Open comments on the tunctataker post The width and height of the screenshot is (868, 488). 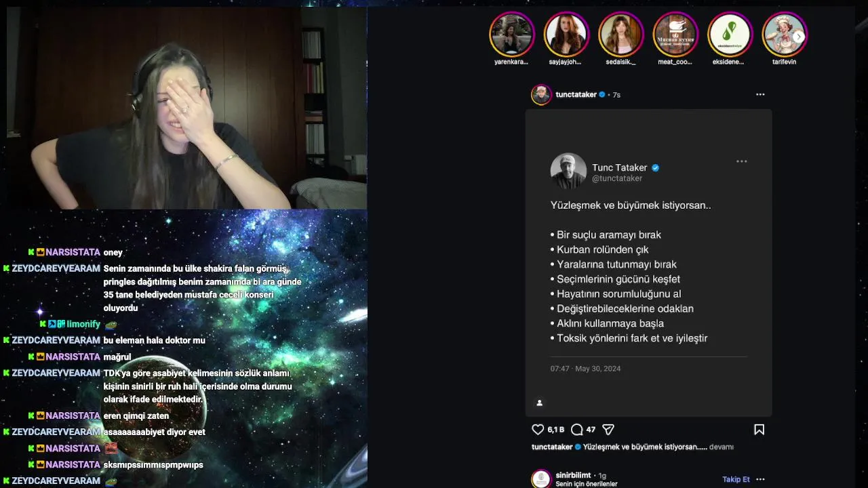pyautogui.click(x=577, y=430)
